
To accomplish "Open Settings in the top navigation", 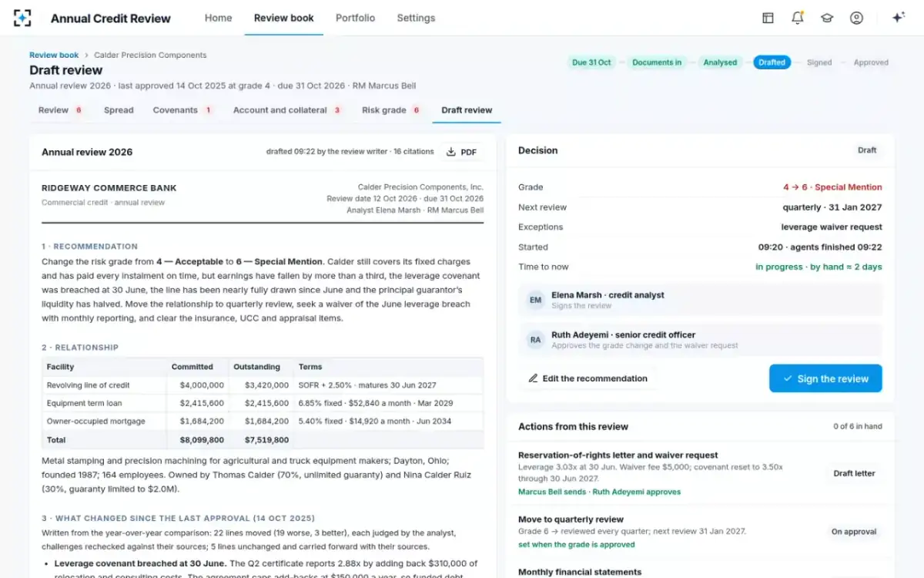I will (416, 18).
